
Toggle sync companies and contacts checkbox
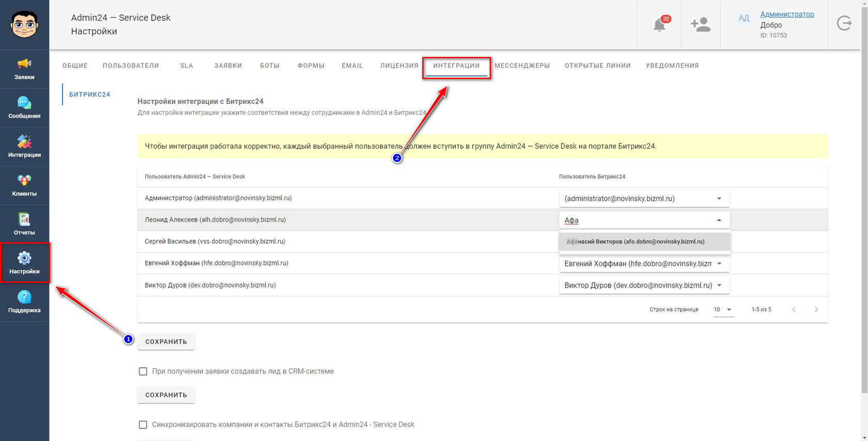tap(143, 424)
